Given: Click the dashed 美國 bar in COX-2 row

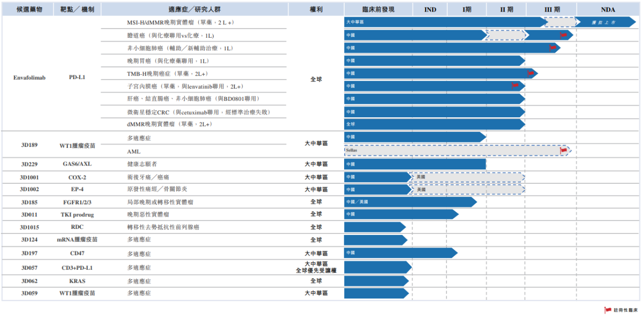Looking at the screenshot, I should coord(467,177).
